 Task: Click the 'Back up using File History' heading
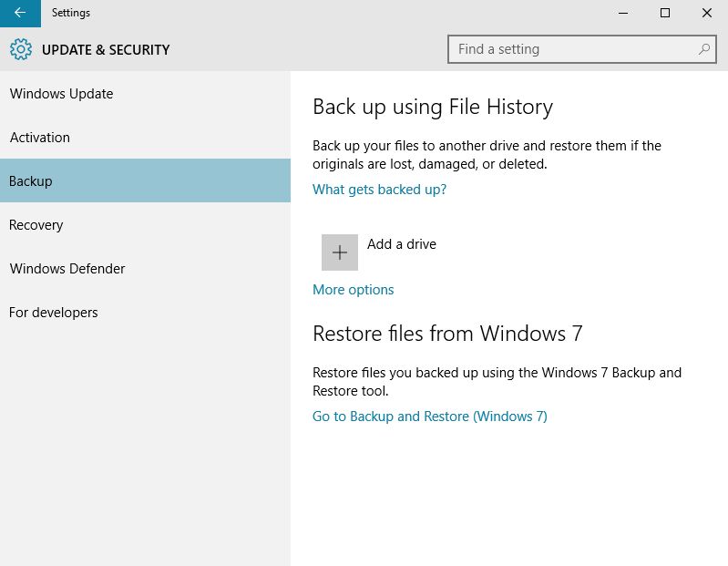pyautogui.click(x=433, y=107)
